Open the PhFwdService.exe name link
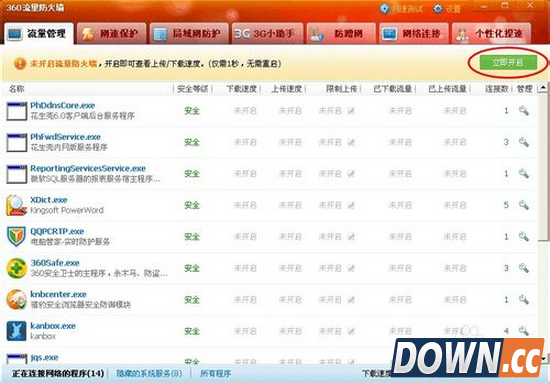This screenshot has width=550, height=383. 65,137
